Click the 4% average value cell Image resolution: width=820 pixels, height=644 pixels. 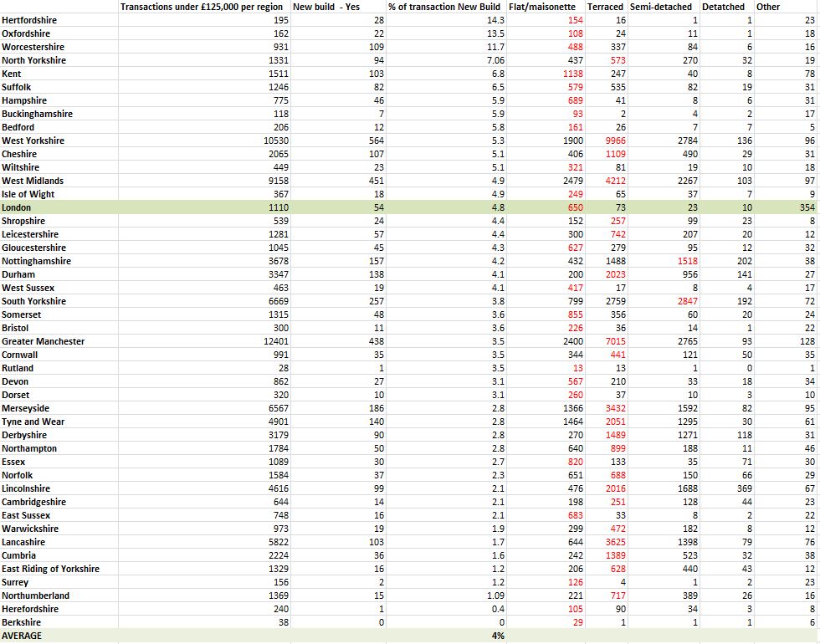[498, 636]
